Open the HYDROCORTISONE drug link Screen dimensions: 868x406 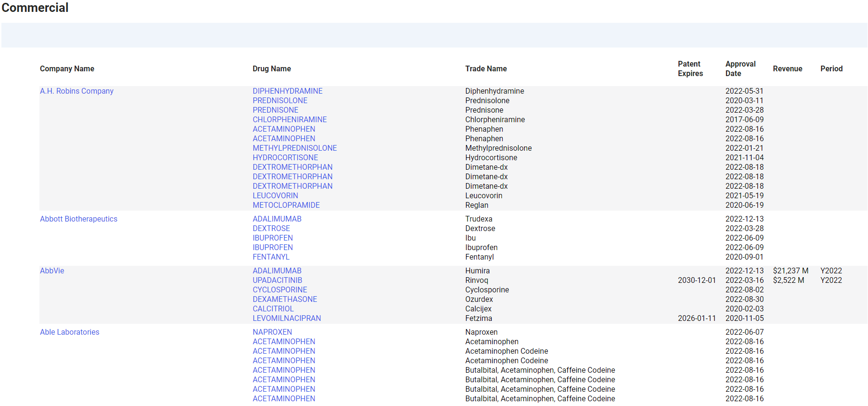point(285,157)
